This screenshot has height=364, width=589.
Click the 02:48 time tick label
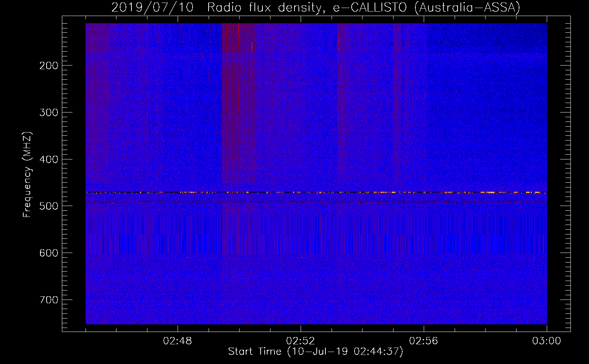[x=178, y=341]
